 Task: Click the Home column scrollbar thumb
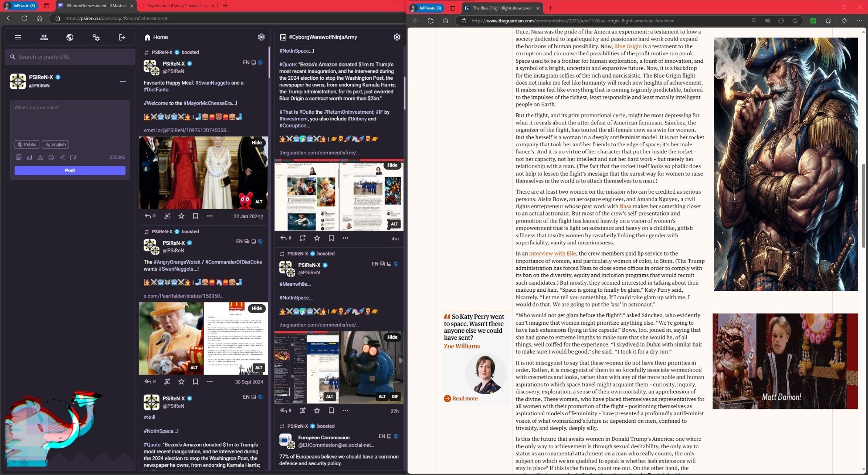pos(269,62)
